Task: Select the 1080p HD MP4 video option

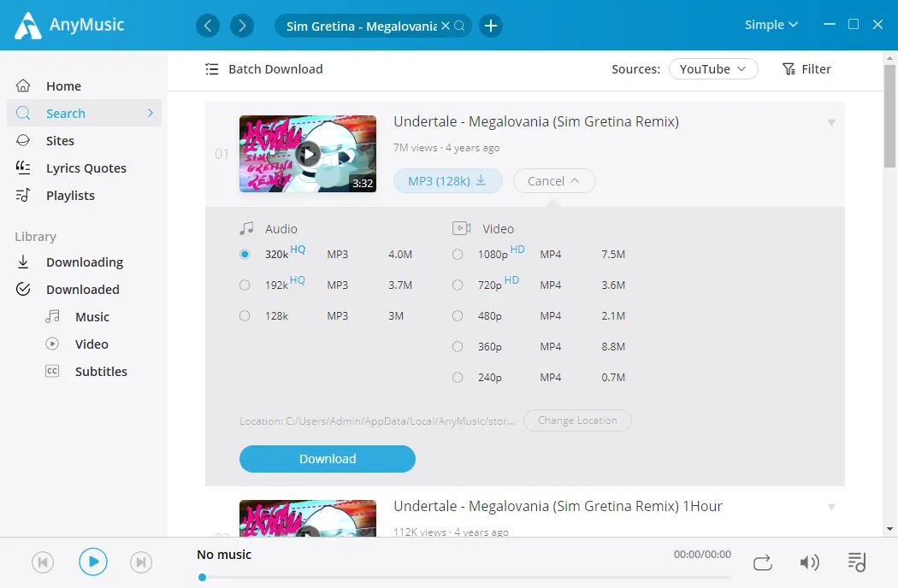Action: 458,254
